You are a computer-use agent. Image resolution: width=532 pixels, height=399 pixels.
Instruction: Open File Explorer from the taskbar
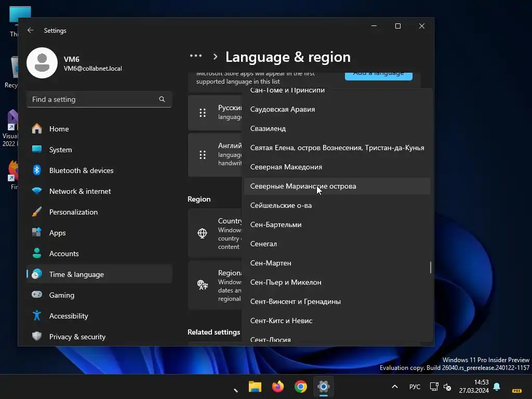255,387
